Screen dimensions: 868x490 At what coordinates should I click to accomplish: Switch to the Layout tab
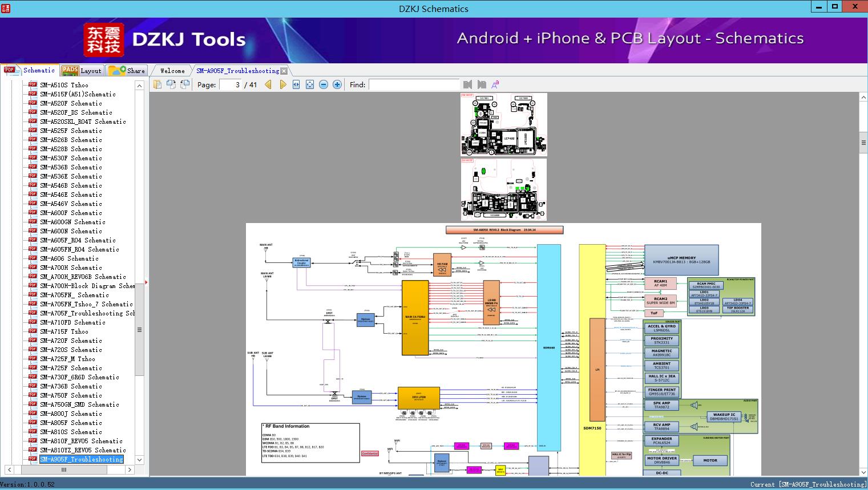[82, 71]
